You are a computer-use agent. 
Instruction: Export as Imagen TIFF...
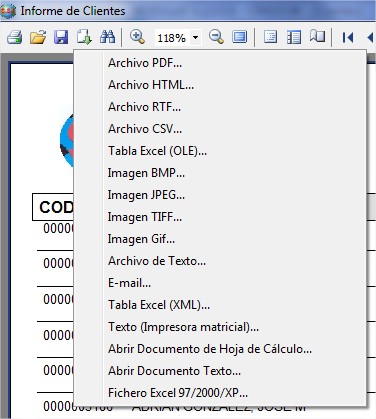(220, 217)
